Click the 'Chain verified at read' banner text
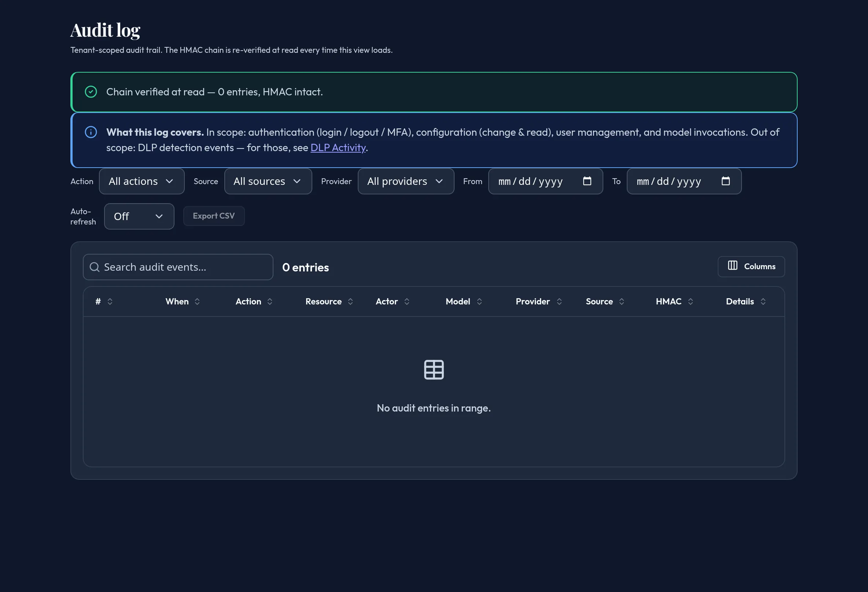This screenshot has height=592, width=868. pos(214,92)
